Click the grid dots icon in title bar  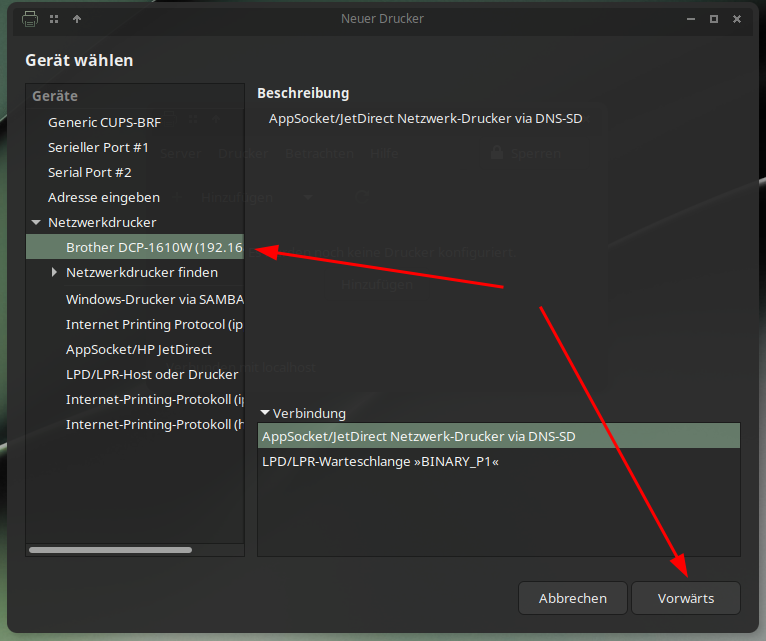[x=54, y=19]
